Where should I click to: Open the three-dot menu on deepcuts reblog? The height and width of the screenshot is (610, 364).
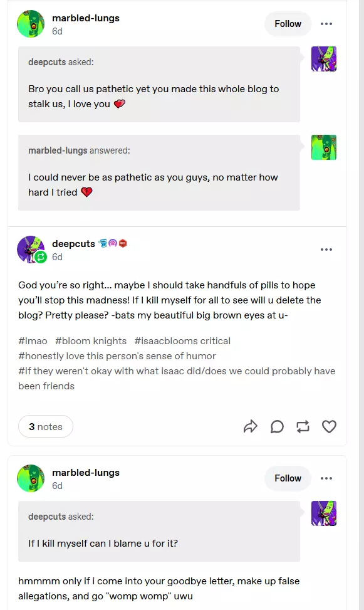pyautogui.click(x=326, y=250)
